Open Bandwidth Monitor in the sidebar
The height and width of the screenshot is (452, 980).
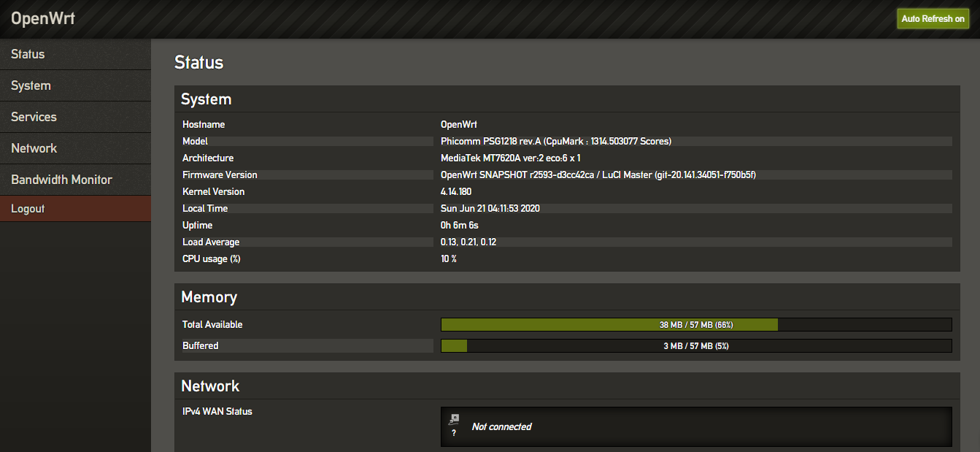click(x=75, y=180)
